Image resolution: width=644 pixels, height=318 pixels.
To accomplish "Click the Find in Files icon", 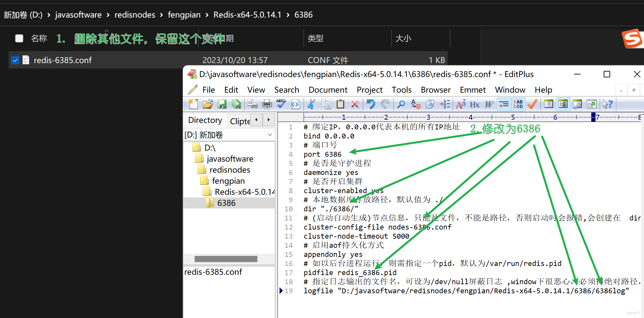I will click(x=430, y=104).
